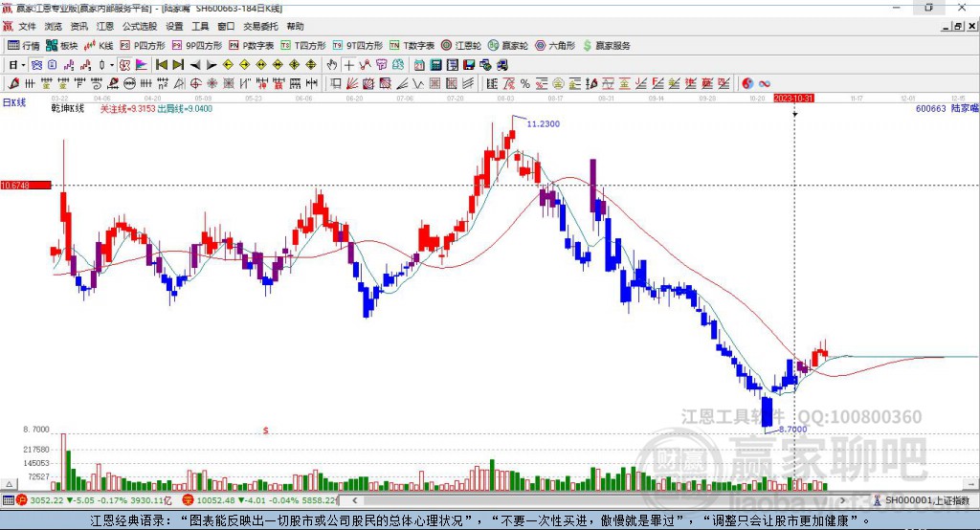Open T四方形 tool

pos(303,46)
